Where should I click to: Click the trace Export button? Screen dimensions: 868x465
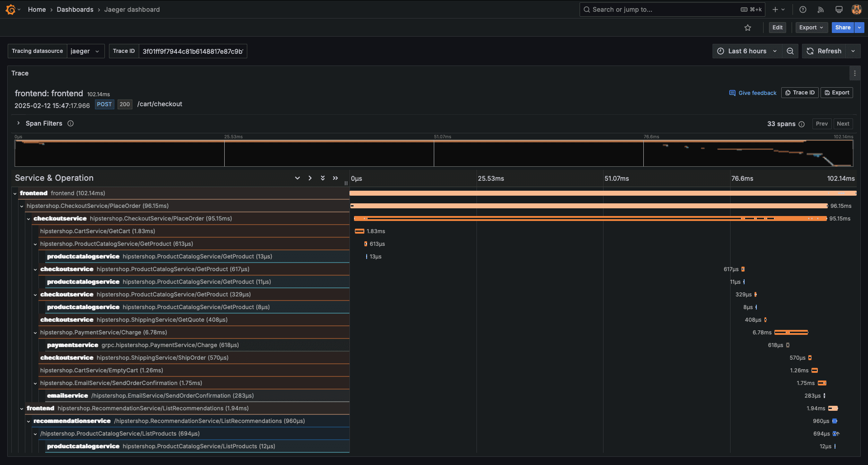coord(837,93)
